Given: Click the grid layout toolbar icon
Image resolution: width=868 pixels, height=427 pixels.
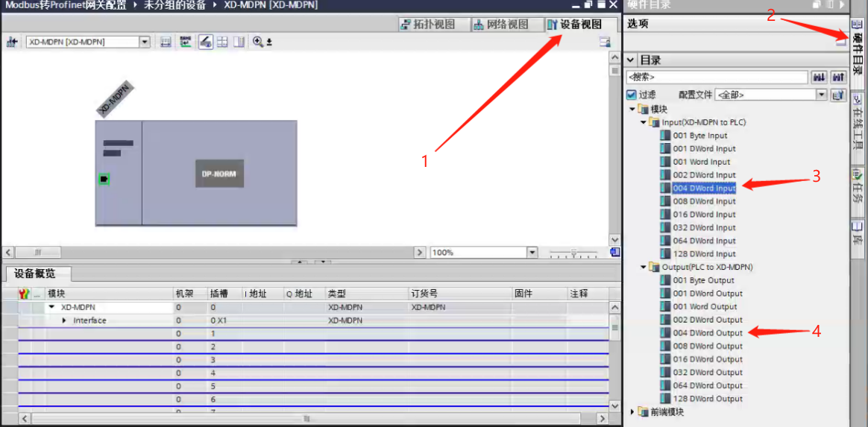Looking at the screenshot, I should pos(222,42).
